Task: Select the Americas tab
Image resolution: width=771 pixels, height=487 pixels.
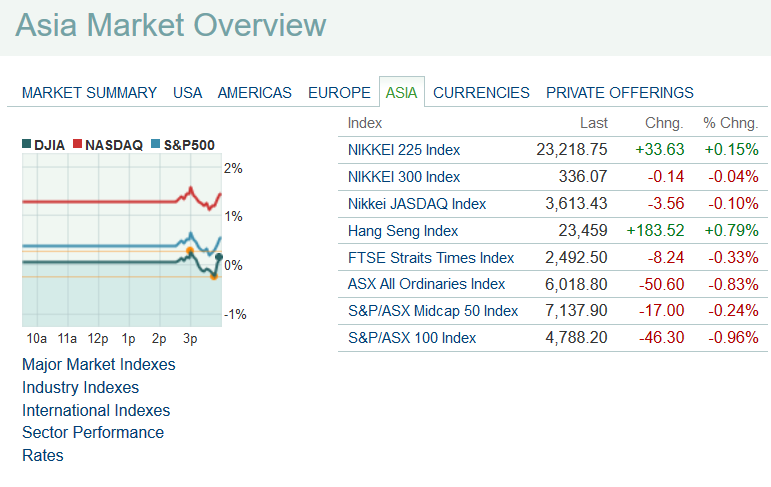Action: [x=255, y=92]
